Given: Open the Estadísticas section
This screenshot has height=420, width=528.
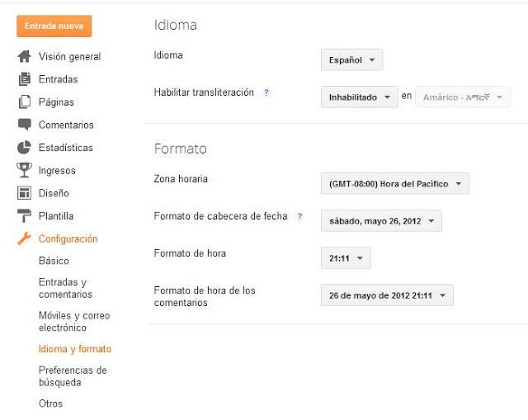Looking at the screenshot, I should click(x=66, y=148).
